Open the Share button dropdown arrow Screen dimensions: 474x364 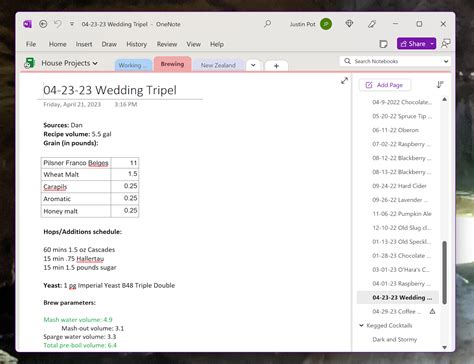pyautogui.click(x=432, y=44)
